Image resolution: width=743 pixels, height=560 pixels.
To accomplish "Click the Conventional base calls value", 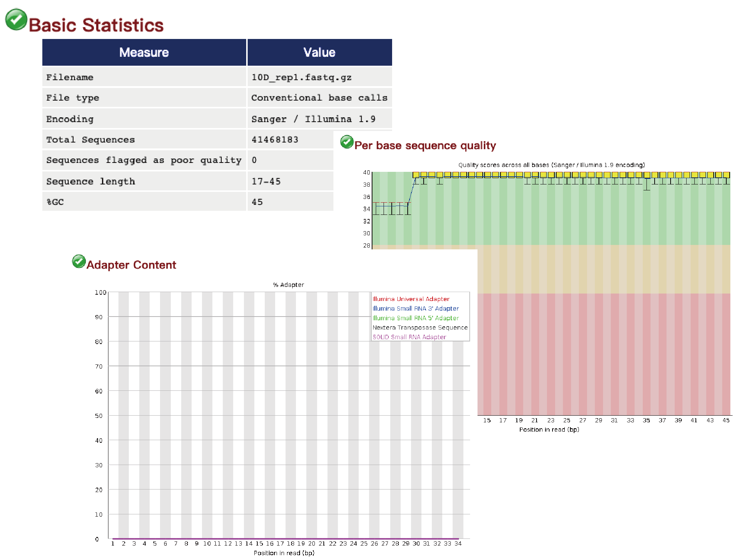I will tap(319, 98).
